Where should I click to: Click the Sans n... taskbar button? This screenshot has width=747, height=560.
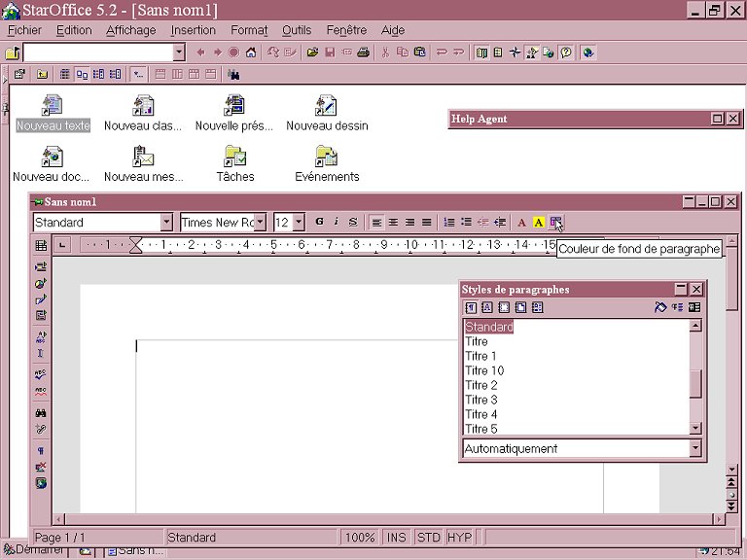click(135, 551)
